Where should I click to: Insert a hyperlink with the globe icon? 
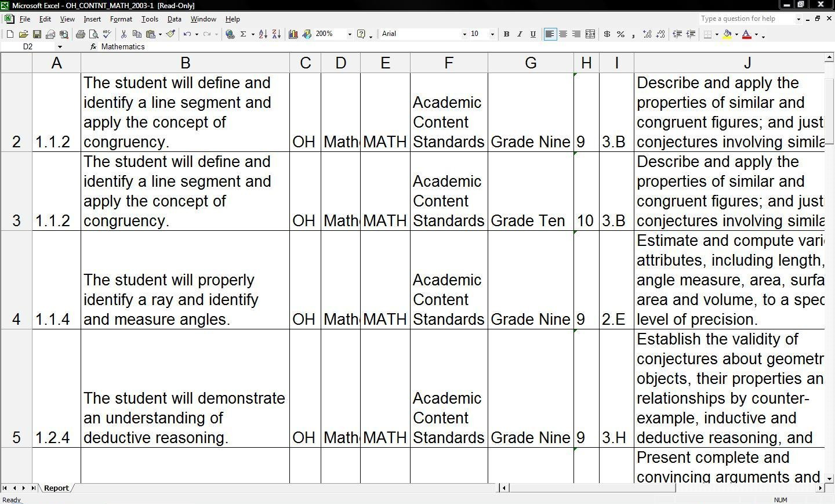click(x=230, y=34)
